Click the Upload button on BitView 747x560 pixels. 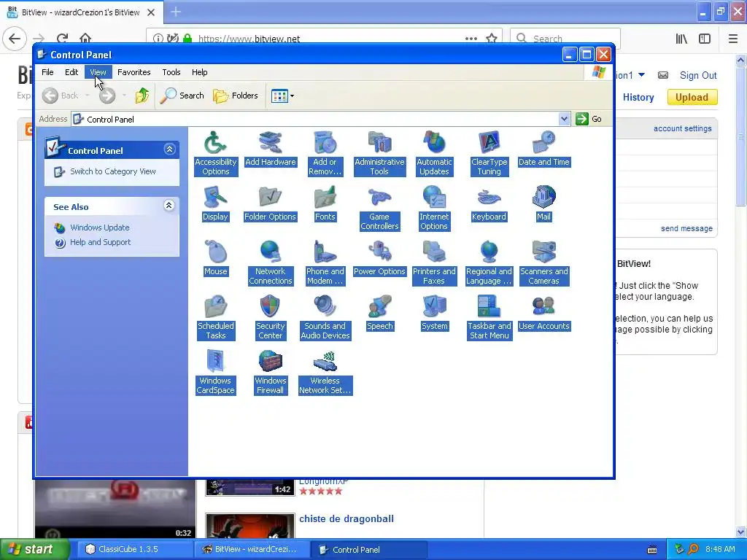coord(692,97)
